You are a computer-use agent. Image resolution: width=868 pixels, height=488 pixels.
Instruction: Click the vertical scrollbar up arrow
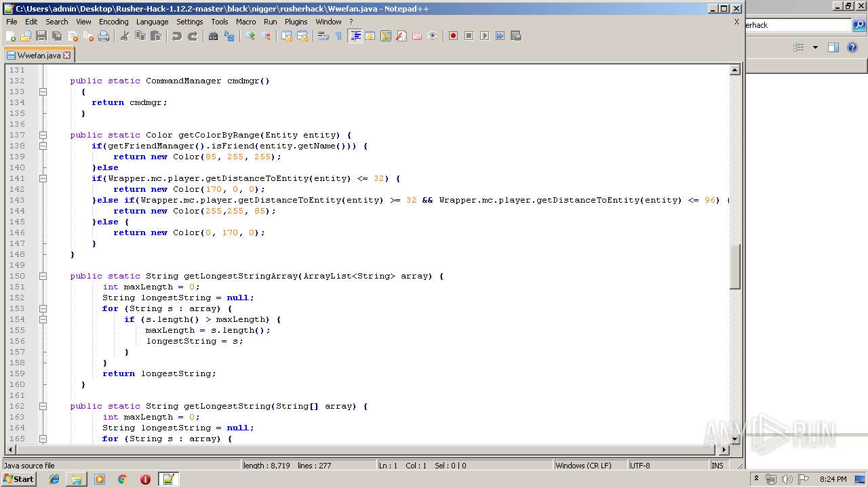coord(735,70)
